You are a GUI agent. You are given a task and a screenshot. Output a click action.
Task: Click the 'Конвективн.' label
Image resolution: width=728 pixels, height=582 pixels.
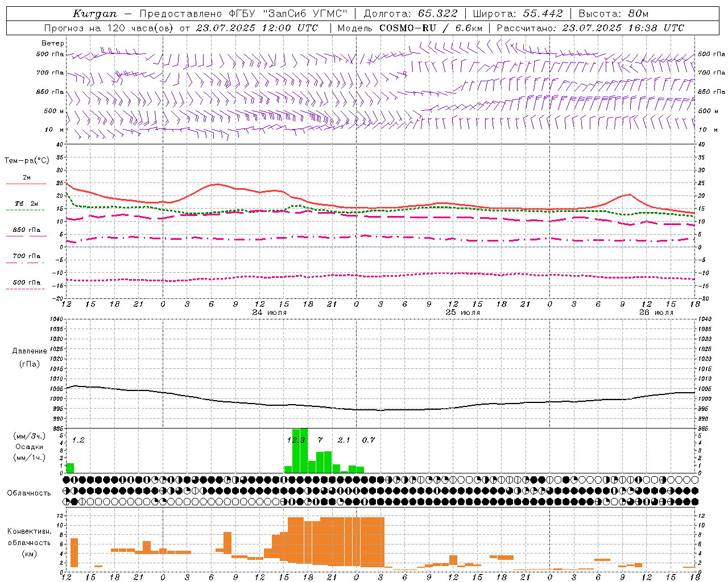pyautogui.click(x=29, y=531)
